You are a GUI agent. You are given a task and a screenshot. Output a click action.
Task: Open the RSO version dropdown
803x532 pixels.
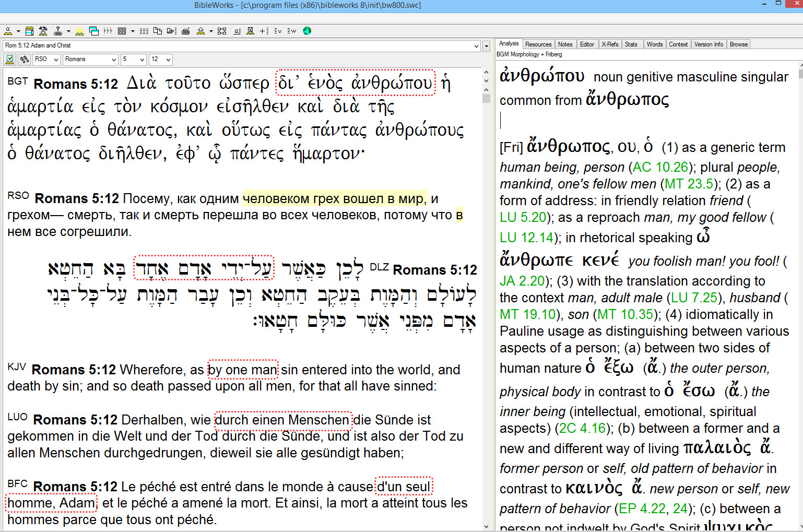point(56,60)
